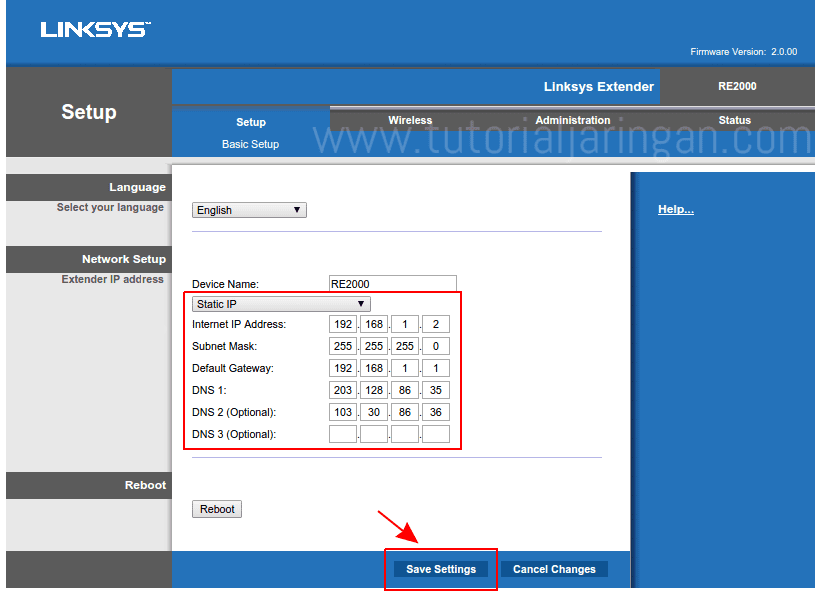Click the Save Settings button
Viewport: 820px width, 593px height.
440,568
